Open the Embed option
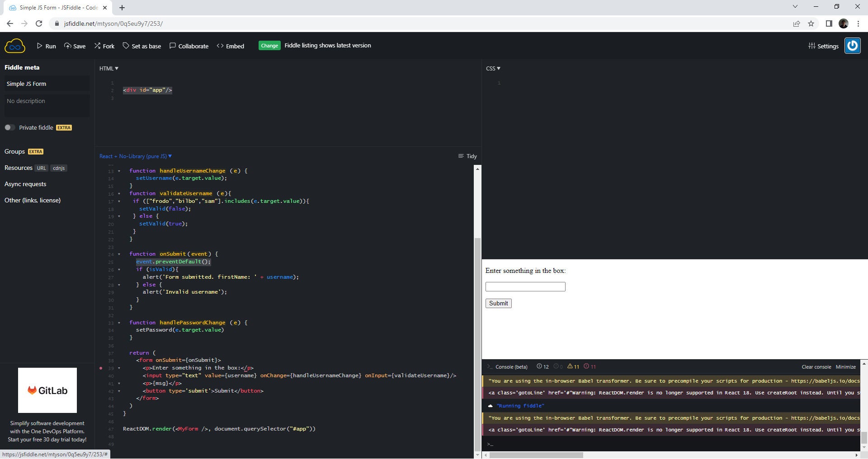This screenshot has height=459, width=868. [x=230, y=46]
